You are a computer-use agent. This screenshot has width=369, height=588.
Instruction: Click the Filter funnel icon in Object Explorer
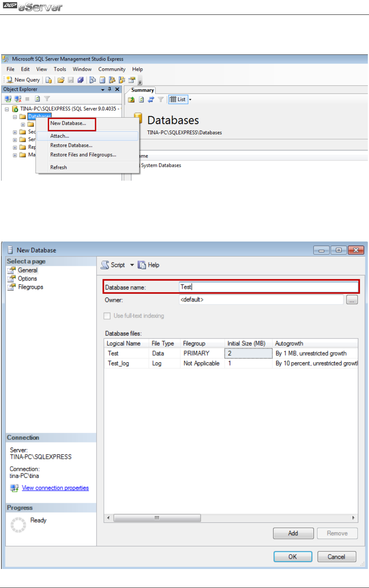pos(47,99)
